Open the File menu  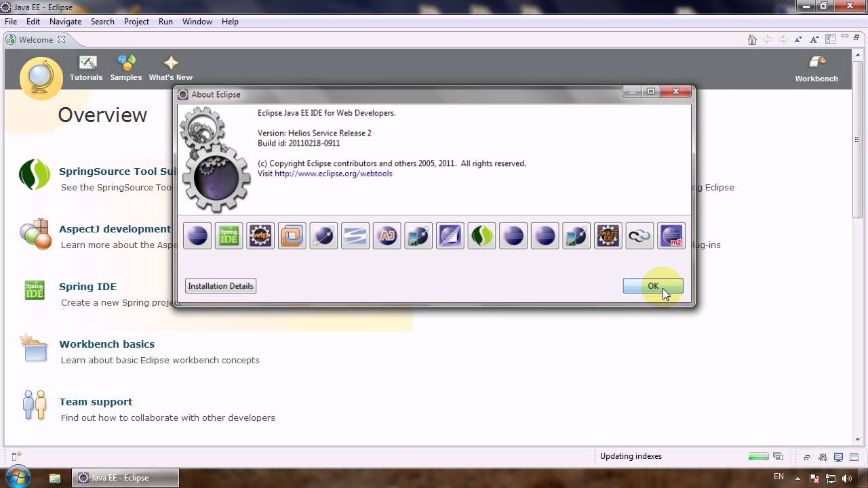tap(11, 22)
